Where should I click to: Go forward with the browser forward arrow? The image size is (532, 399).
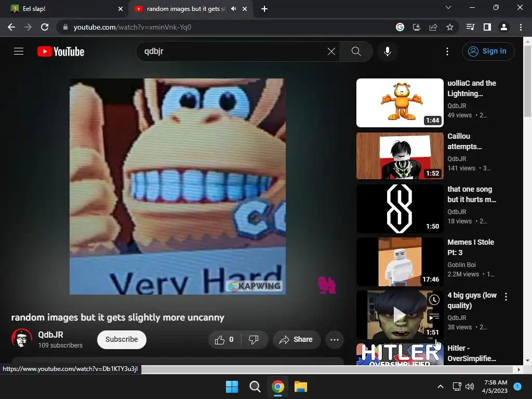pos(28,27)
